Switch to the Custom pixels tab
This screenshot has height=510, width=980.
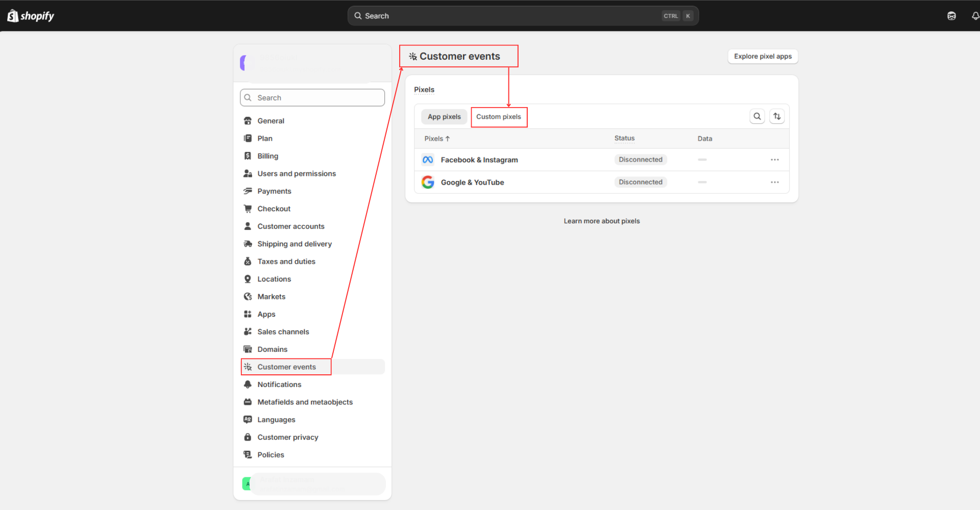pos(499,117)
